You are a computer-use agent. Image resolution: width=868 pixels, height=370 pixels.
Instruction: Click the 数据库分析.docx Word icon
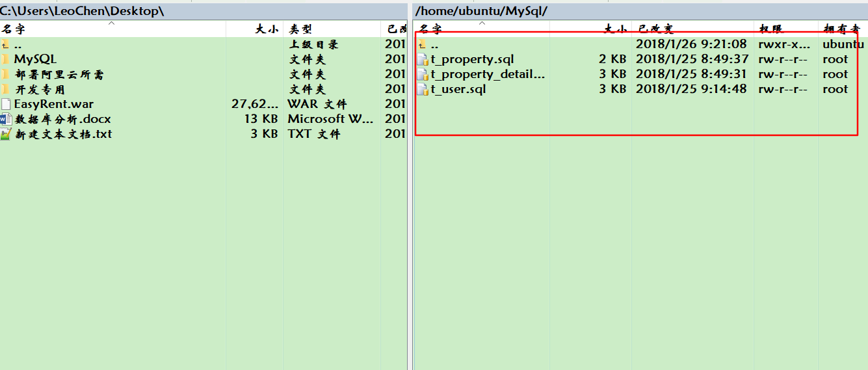click(x=6, y=119)
